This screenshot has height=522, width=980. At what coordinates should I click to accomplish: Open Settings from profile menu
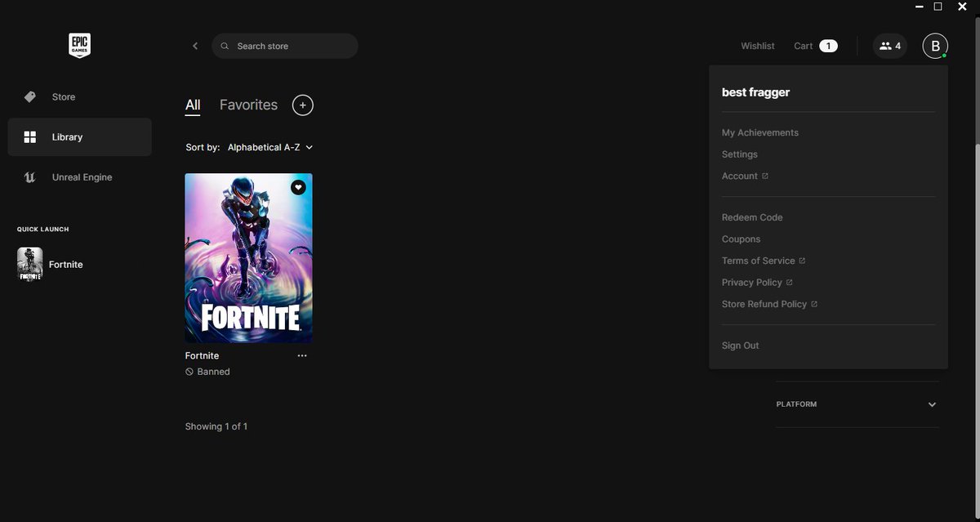point(740,154)
